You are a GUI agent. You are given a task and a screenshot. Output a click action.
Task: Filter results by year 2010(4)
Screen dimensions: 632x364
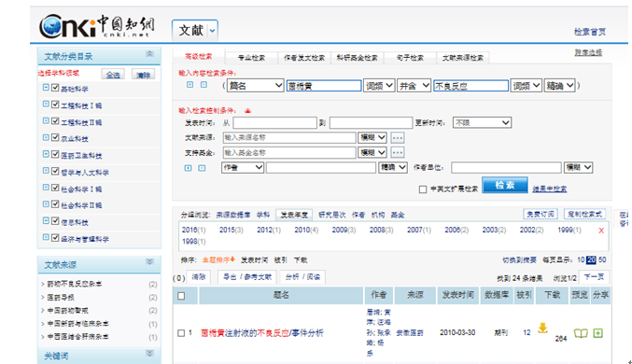[x=306, y=230]
